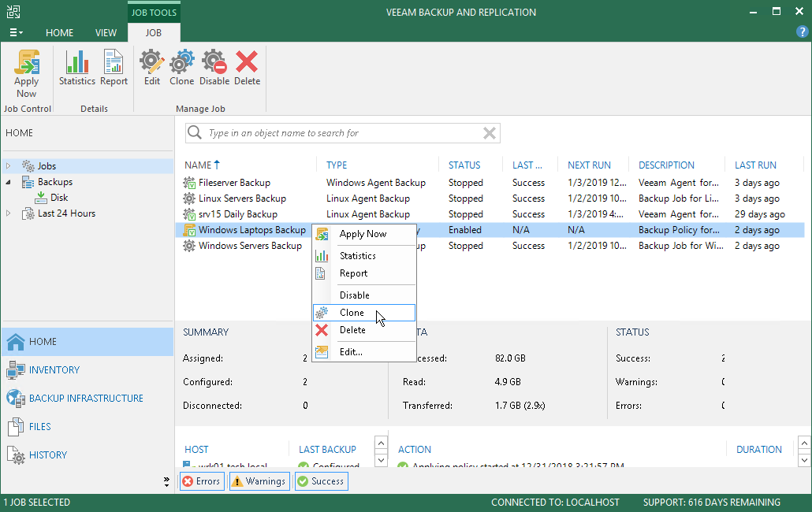Viewport: 812px width, 512px height.
Task: Sort by the DESCRIPTION column header
Action: (666, 165)
